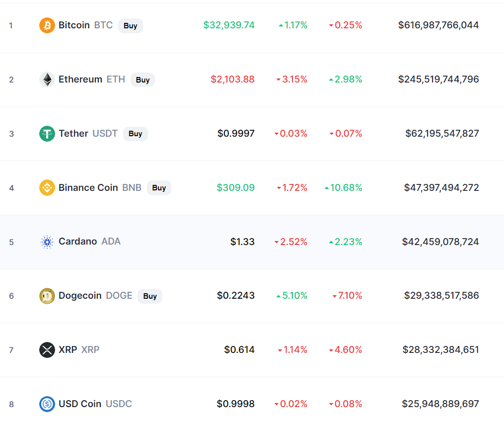Click the Bitcoin orange logo icon

pos(47,25)
